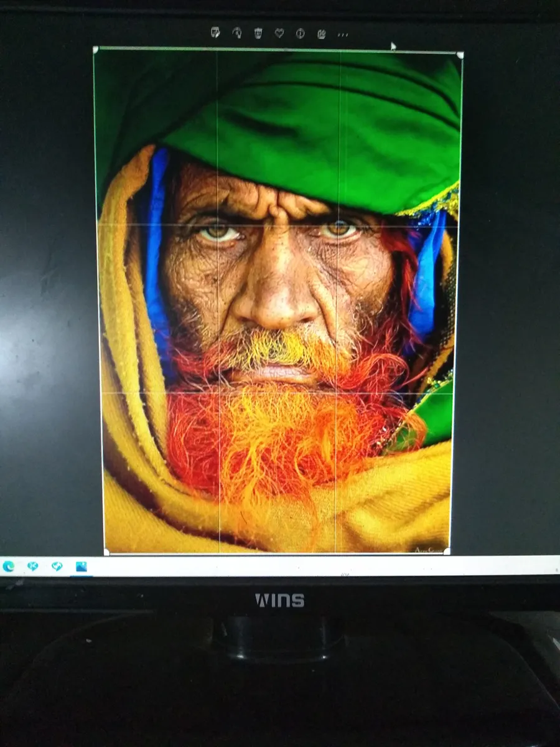Click the bottom edge of the crop frame
560x747 pixels.
[277, 552]
